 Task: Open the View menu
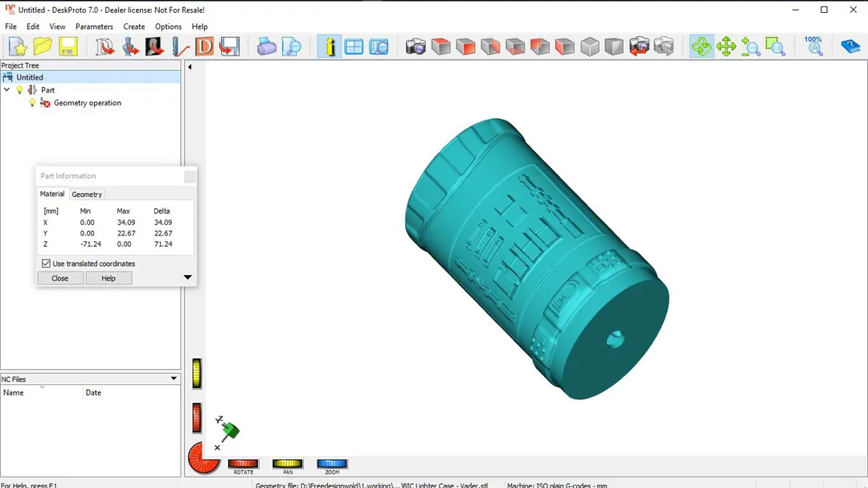point(57,27)
